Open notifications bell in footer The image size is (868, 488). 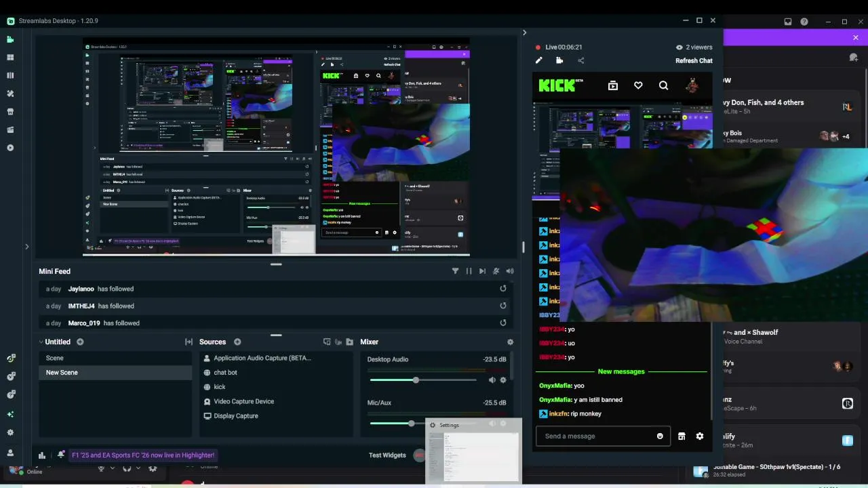tap(61, 455)
